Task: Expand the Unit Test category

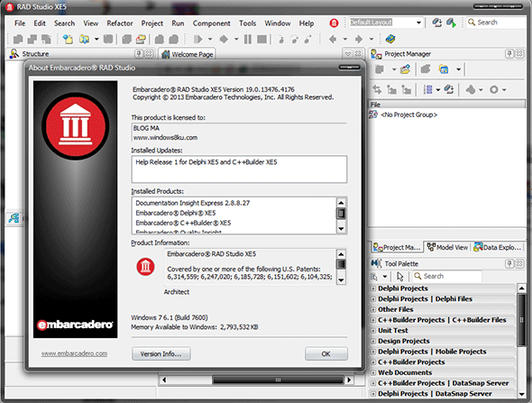Action: (x=373, y=331)
